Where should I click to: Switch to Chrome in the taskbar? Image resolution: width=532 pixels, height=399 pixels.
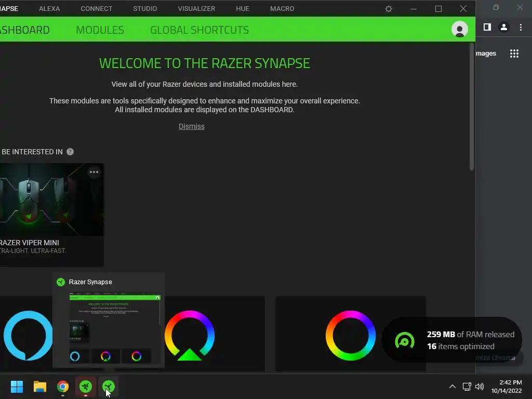click(63, 387)
